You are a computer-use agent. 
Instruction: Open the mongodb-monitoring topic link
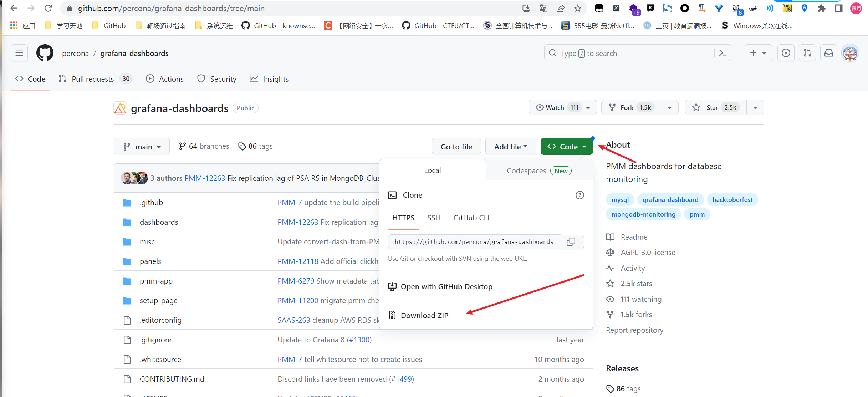coord(643,214)
